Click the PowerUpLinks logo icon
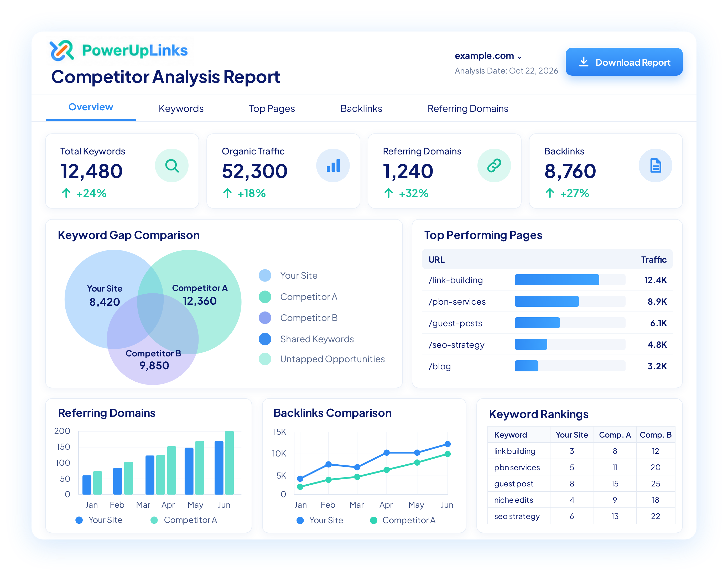728x571 pixels. tap(61, 50)
